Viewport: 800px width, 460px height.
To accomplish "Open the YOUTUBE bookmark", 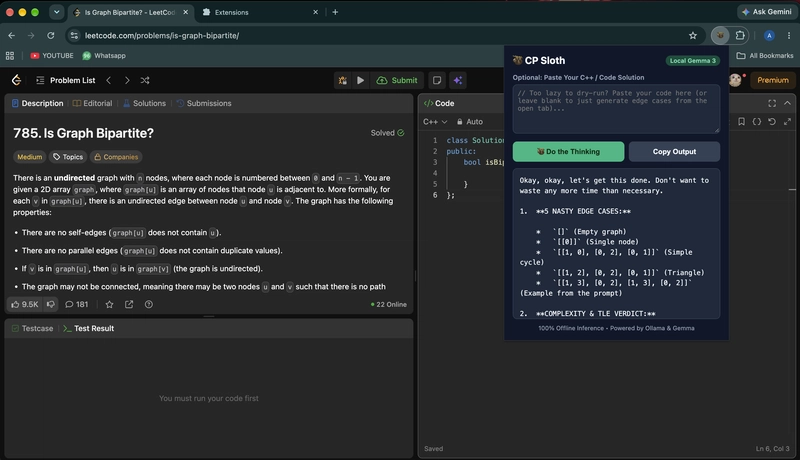I will pos(52,56).
